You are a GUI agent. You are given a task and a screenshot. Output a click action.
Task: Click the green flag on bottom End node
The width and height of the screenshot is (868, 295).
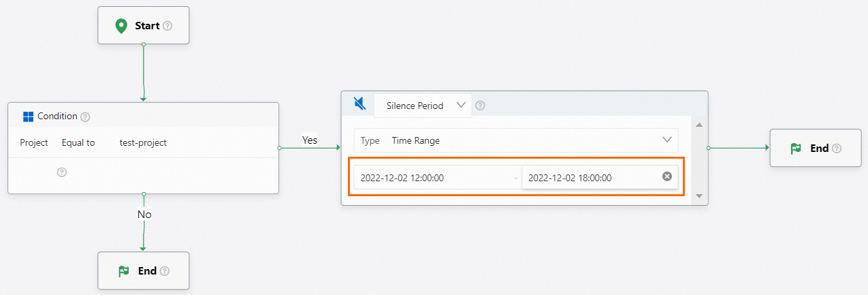tap(124, 271)
